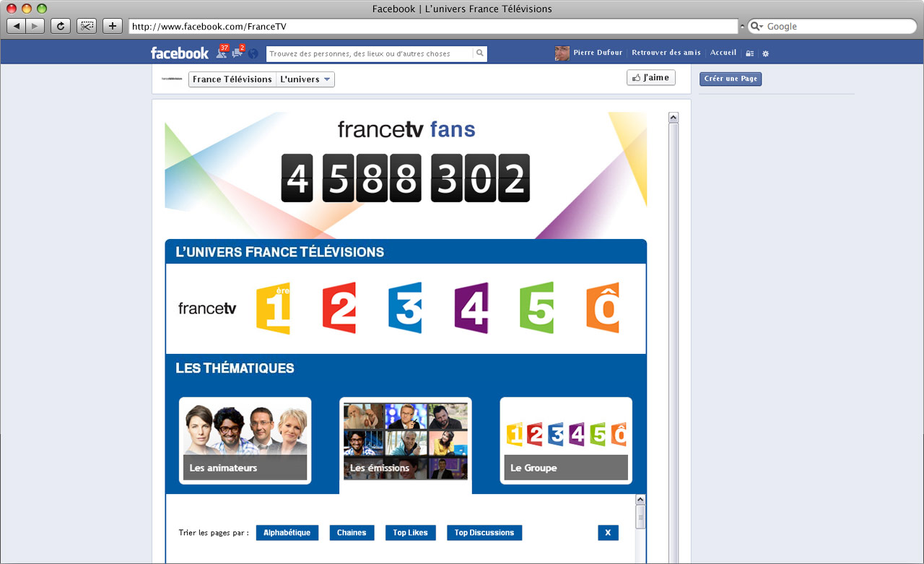This screenshot has width=924, height=564.
Task: Click the browser URL address bar
Action: pos(433,26)
